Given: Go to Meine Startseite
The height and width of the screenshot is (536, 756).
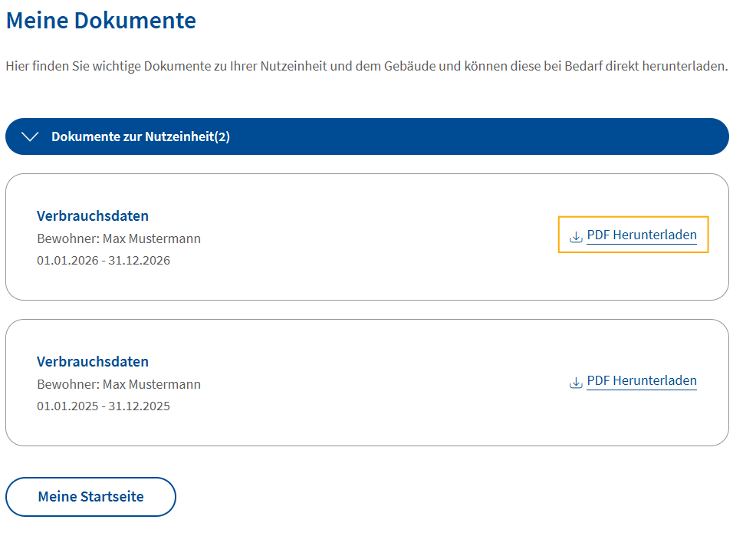Looking at the screenshot, I should [x=90, y=497].
